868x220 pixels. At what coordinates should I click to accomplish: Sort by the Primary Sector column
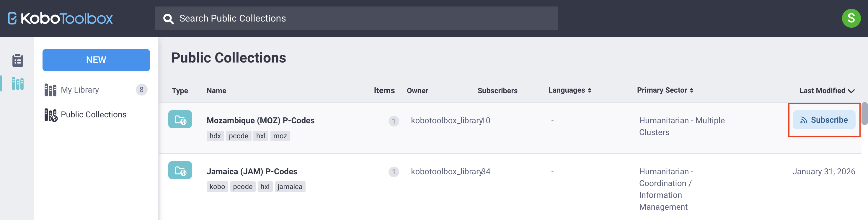(665, 90)
